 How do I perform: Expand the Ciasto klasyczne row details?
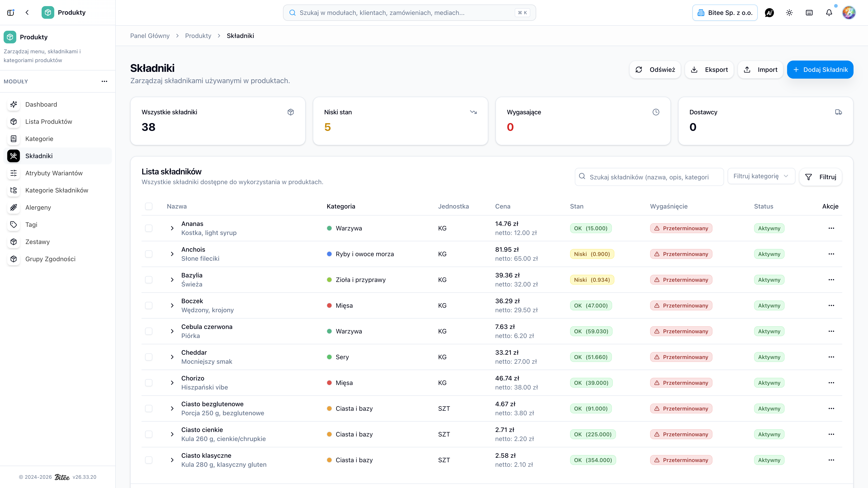coord(172,460)
